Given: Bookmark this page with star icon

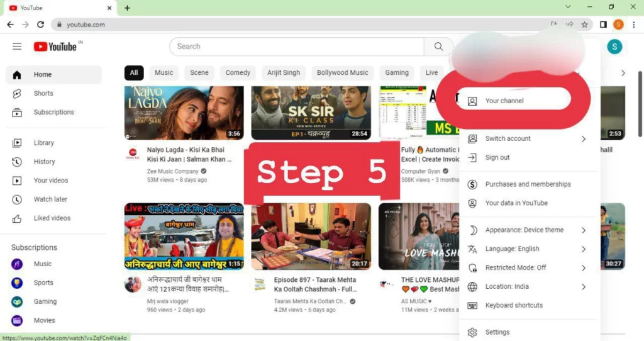Looking at the screenshot, I should pyautogui.click(x=584, y=25).
